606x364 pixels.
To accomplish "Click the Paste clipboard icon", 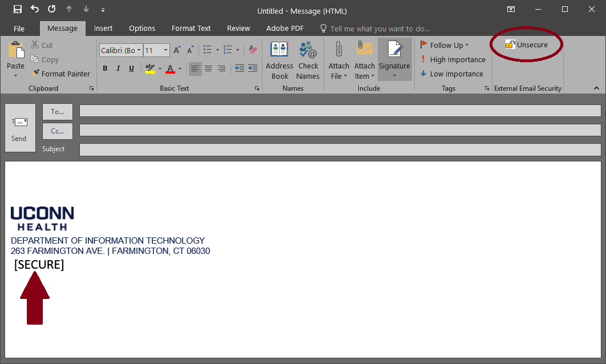I will [15, 50].
